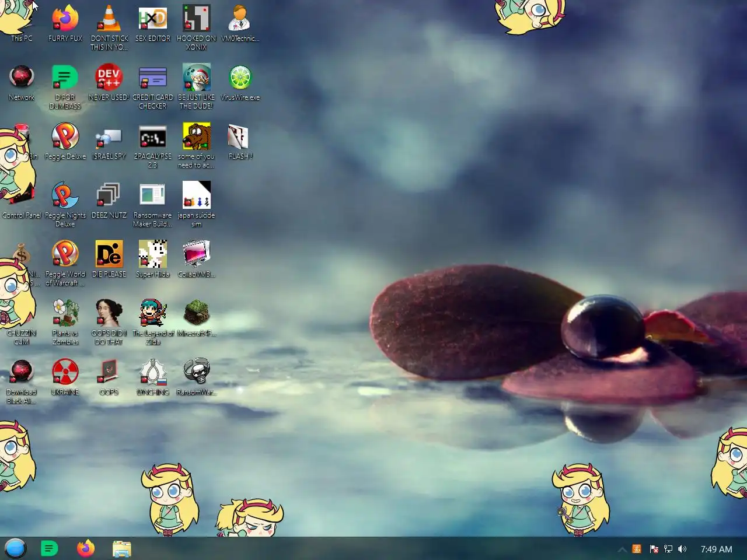747x560 pixels.
Task: Open File Explorer from the taskbar
Action: pos(122,549)
